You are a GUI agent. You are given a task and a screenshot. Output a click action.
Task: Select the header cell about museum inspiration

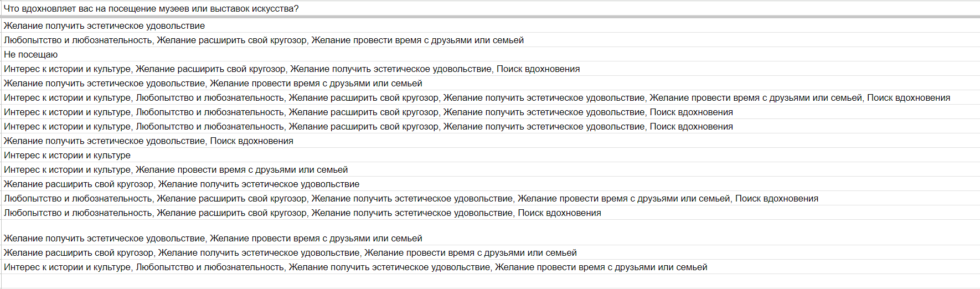click(x=490, y=8)
